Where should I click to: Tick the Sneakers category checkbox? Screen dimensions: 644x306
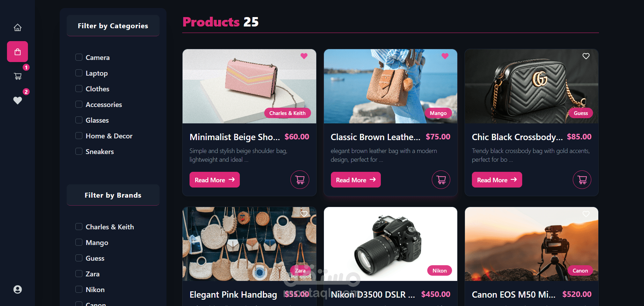(x=79, y=151)
